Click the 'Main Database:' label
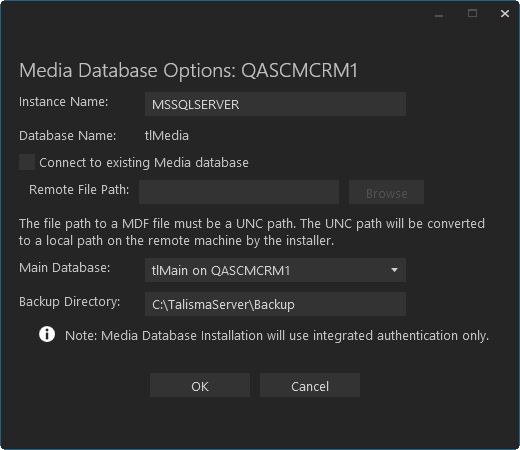520x450 pixels. [x=65, y=268]
